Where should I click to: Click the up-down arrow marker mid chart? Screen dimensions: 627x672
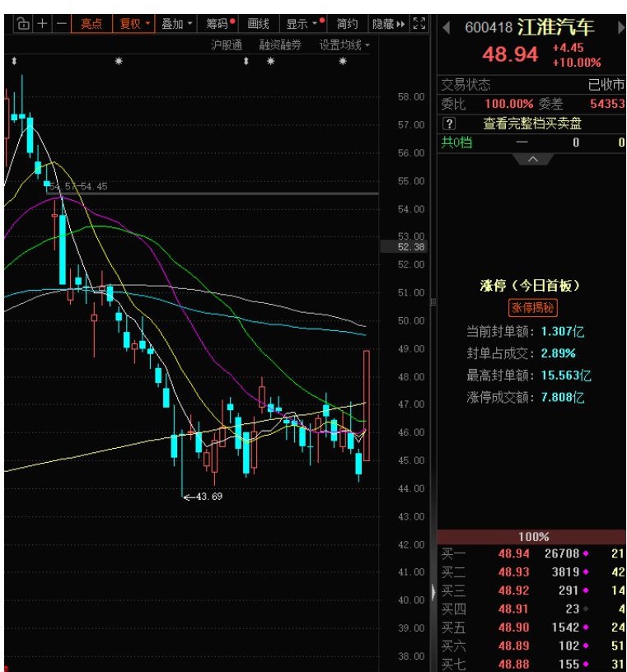click(246, 61)
